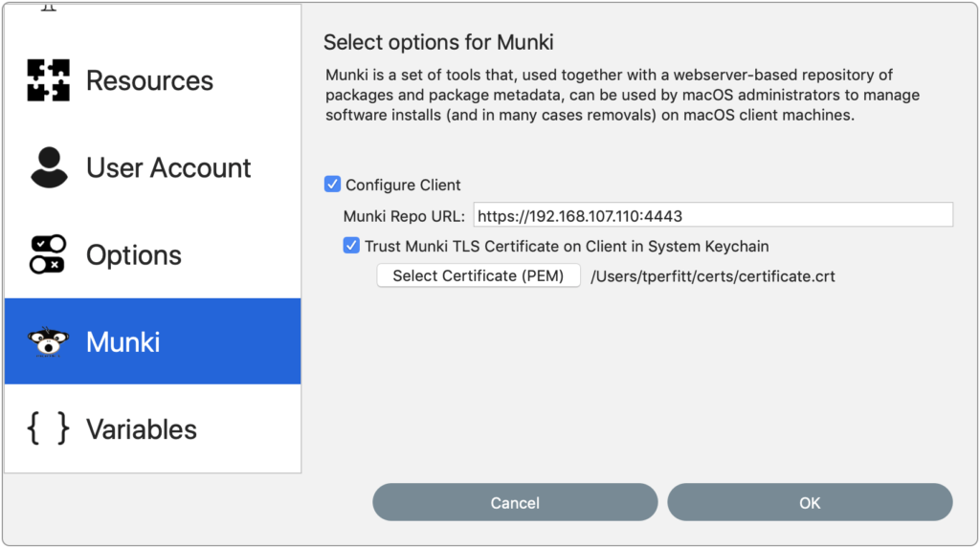The width and height of the screenshot is (980, 548).
Task: Click the Variables curly braces icon
Action: coord(48,428)
